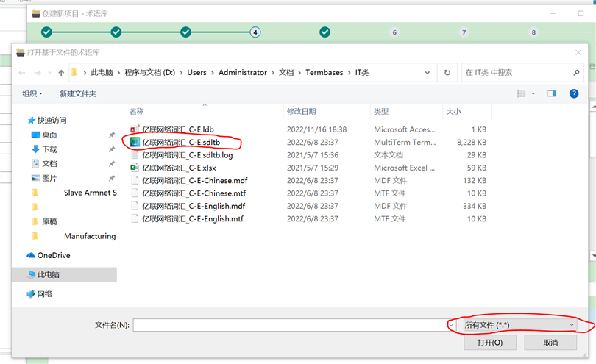The height and width of the screenshot is (364, 596).
Task: Navigate to 此电脑 in address breadcrumb
Action: [x=102, y=73]
